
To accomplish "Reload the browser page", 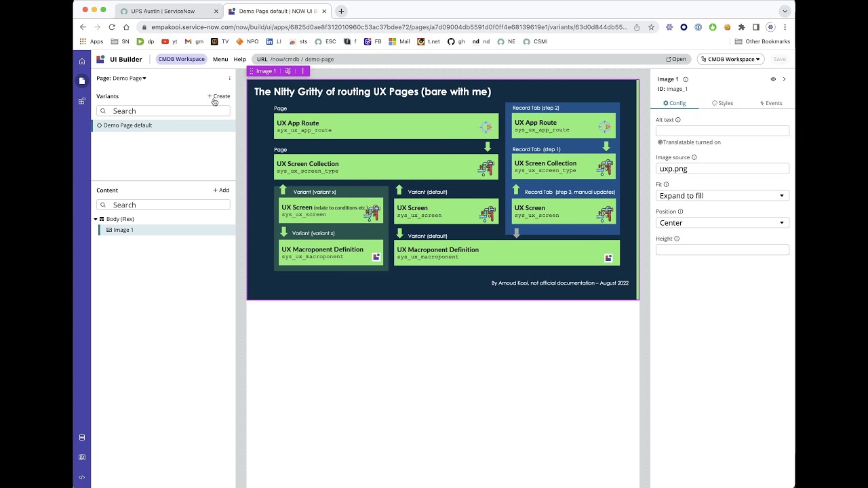I will click(x=112, y=27).
